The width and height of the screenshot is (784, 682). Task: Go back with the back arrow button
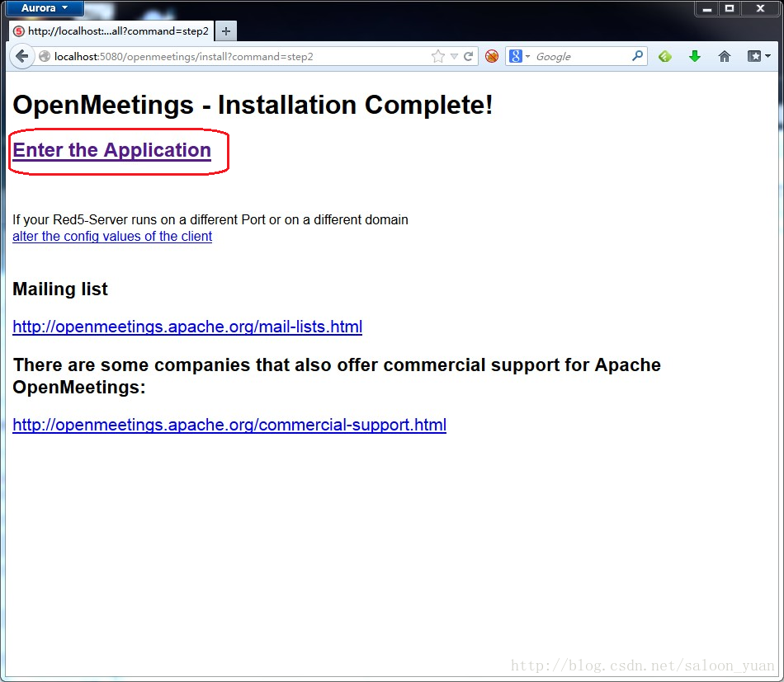[x=22, y=56]
